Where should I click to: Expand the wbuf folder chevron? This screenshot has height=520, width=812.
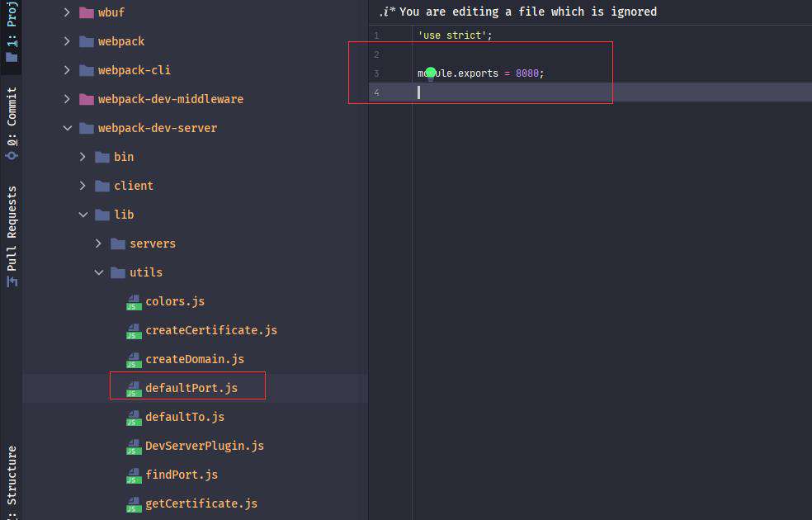tap(67, 12)
